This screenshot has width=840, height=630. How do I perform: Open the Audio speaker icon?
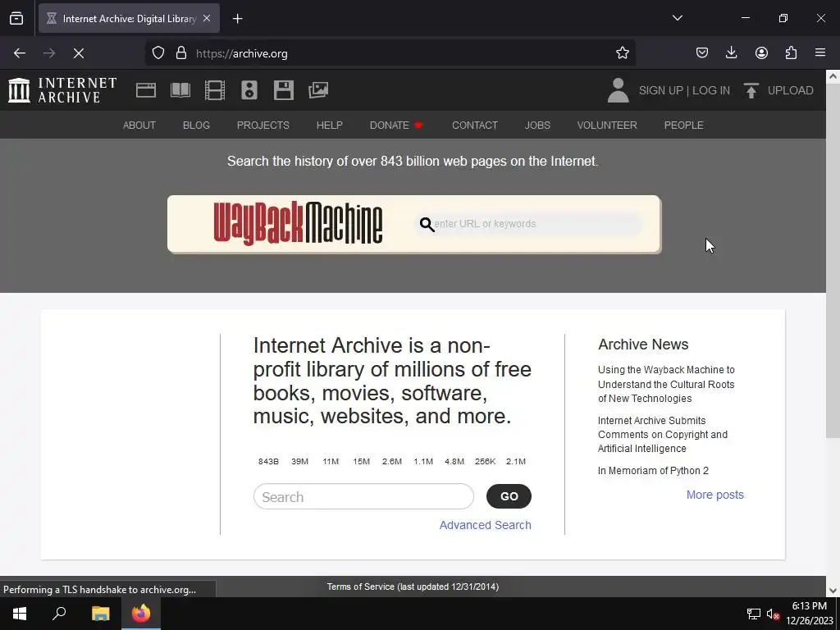pos(249,90)
